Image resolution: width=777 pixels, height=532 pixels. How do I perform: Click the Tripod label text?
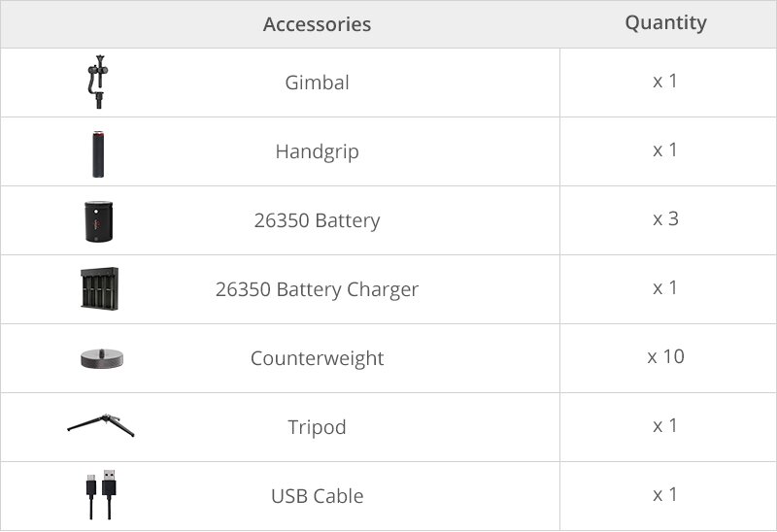point(317,427)
